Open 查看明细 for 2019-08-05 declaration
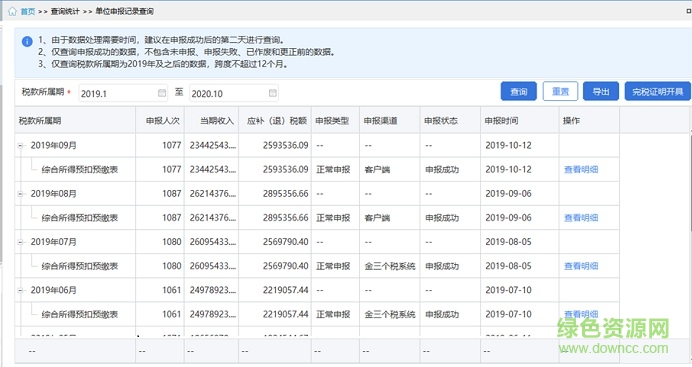 (x=581, y=266)
